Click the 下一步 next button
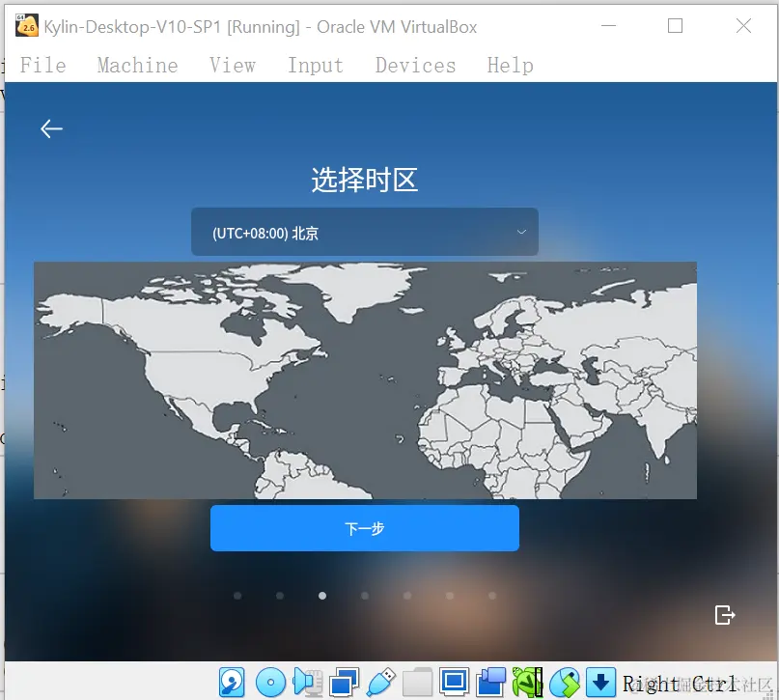The height and width of the screenshot is (700, 779). [365, 528]
